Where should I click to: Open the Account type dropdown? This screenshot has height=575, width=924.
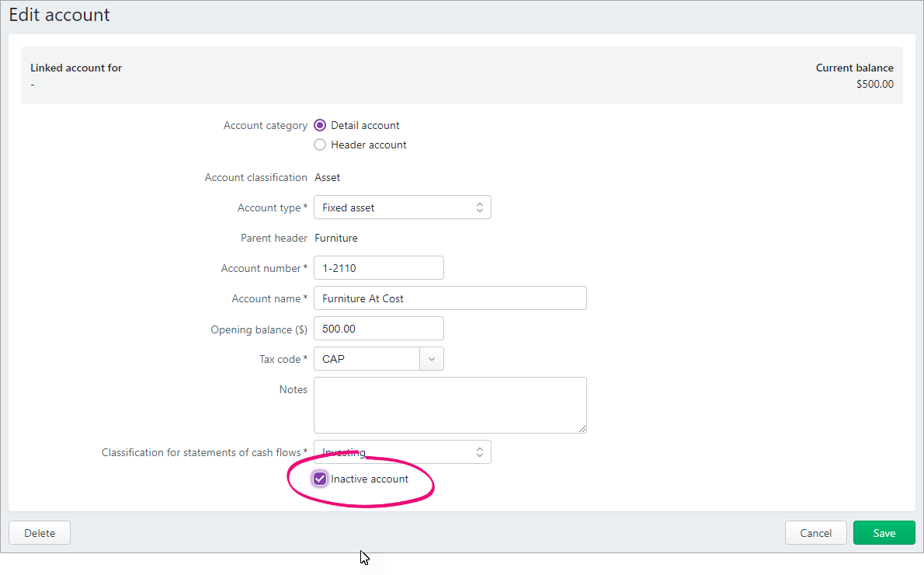(x=401, y=207)
